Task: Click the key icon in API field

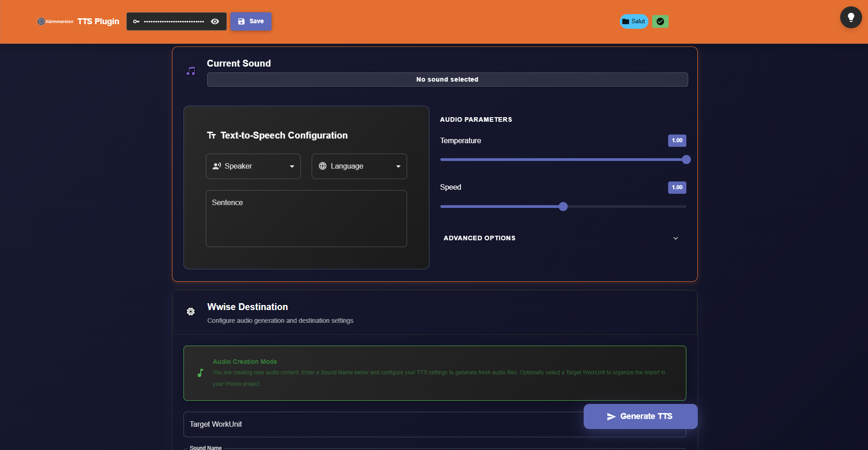Action: [136, 21]
